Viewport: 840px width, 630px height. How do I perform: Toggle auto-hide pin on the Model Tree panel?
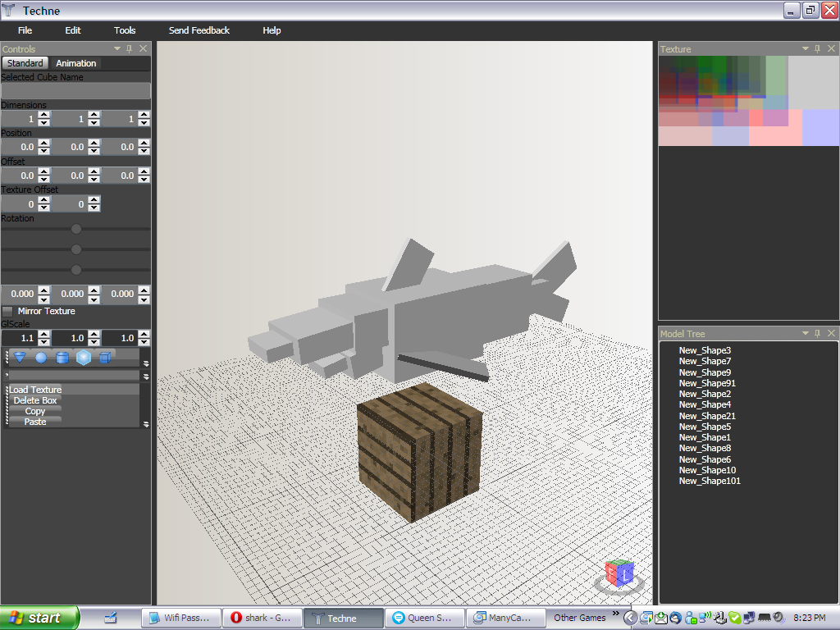point(816,333)
